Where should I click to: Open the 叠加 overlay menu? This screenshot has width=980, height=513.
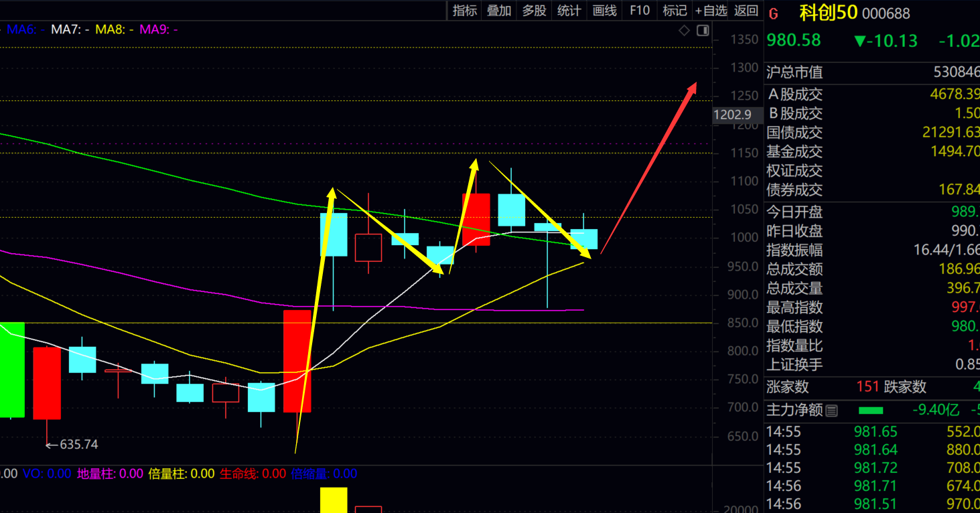pyautogui.click(x=499, y=10)
